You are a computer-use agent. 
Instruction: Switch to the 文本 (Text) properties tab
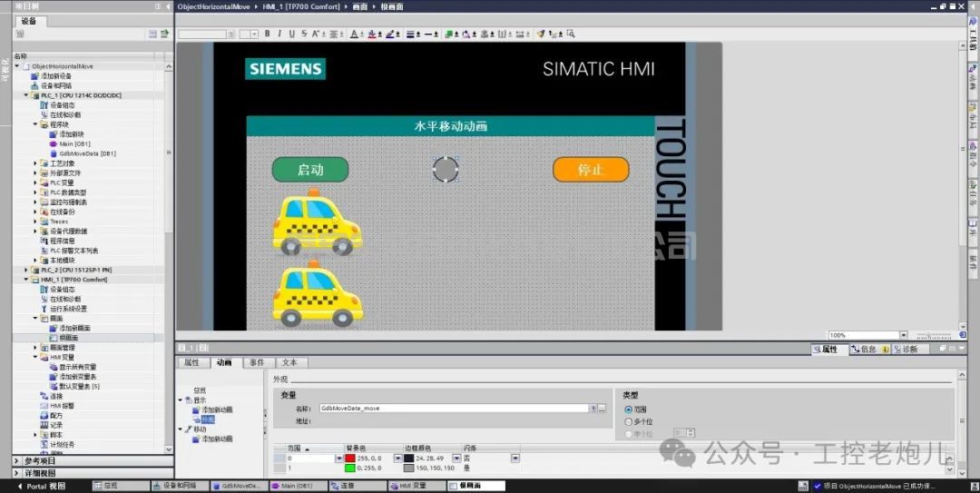coord(289,362)
